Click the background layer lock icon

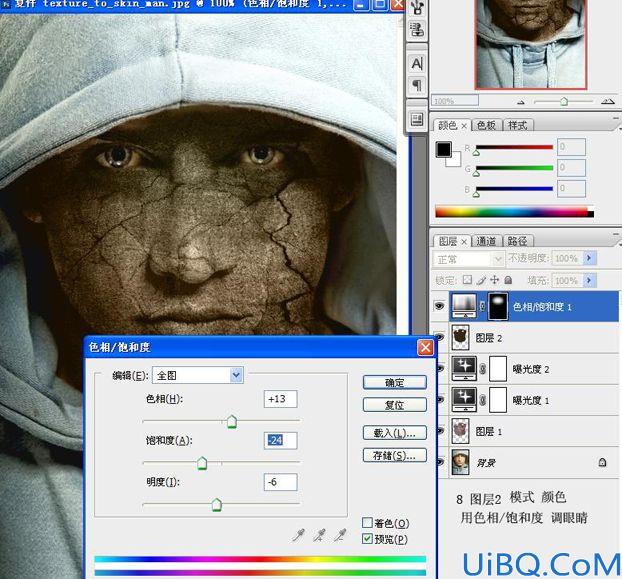(x=602, y=462)
